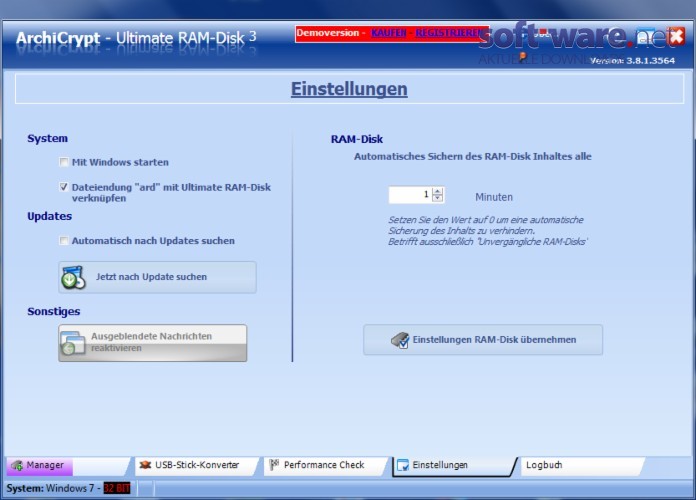Click the Sonstiges section heading
This screenshot has width=696, height=500.
click(x=54, y=311)
